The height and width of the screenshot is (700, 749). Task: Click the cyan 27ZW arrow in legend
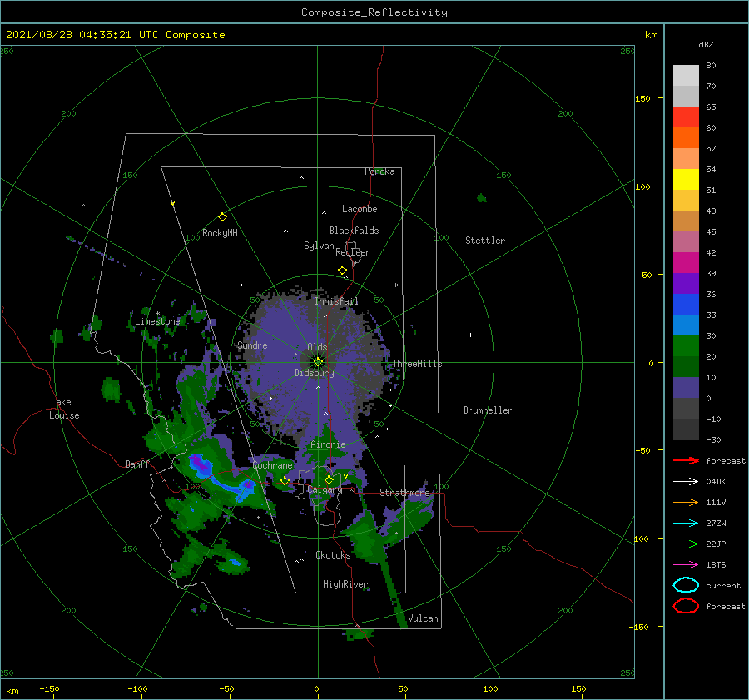[x=686, y=524]
